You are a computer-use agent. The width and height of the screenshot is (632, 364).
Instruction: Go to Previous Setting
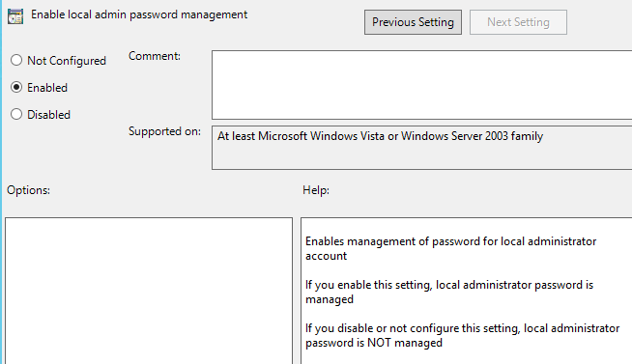413,22
